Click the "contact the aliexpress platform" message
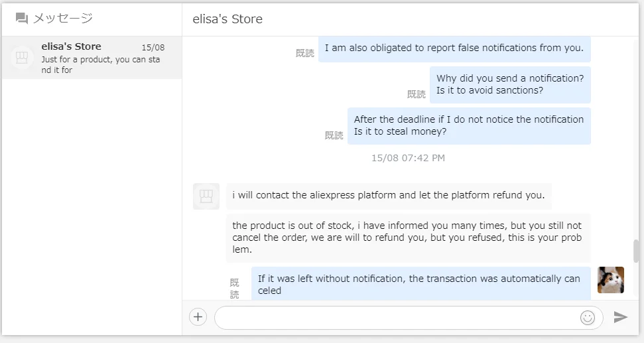 [x=389, y=196]
